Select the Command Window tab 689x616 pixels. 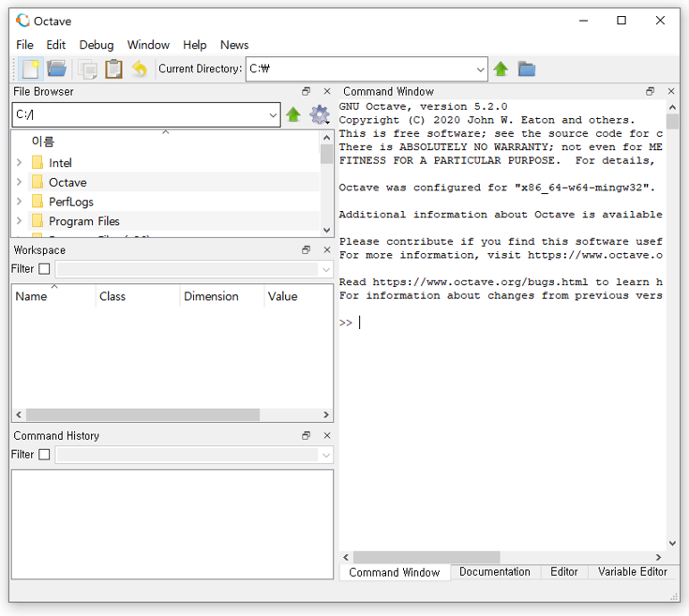click(x=395, y=572)
